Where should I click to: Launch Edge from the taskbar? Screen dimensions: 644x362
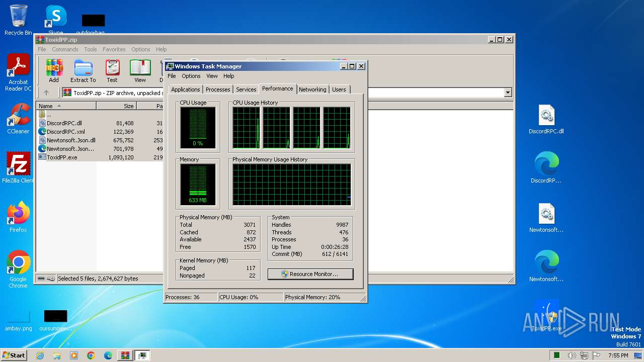coord(108,355)
